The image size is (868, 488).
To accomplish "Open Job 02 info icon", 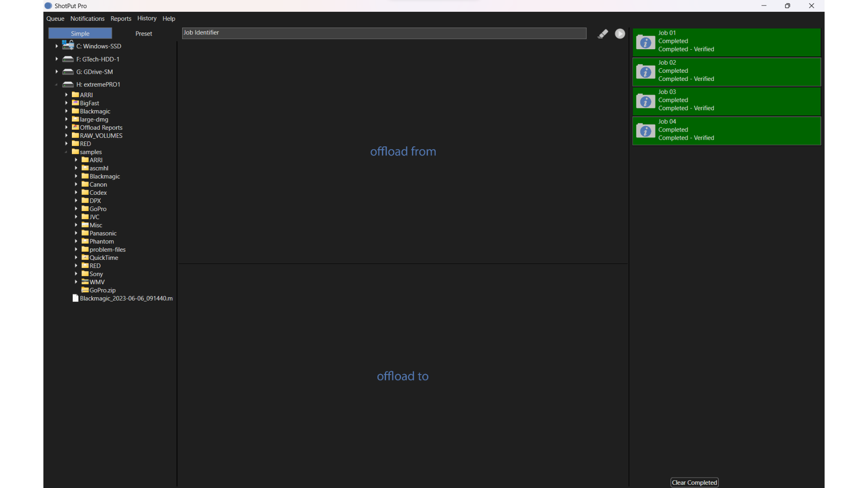I will (646, 72).
